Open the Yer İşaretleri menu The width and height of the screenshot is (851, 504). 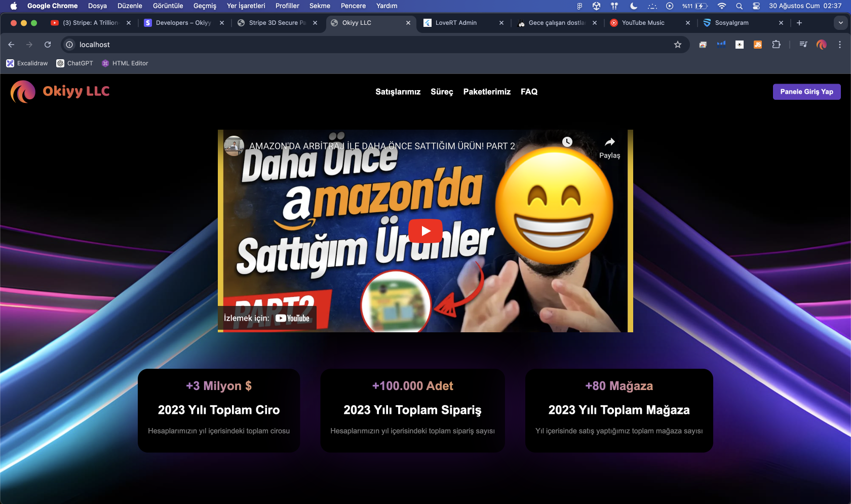click(x=246, y=6)
